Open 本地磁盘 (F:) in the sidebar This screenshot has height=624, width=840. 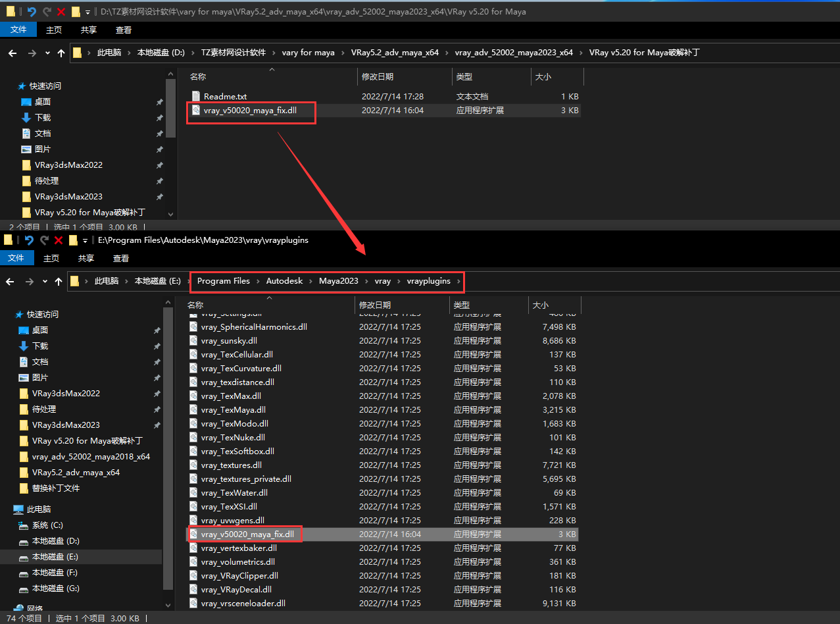pos(55,573)
